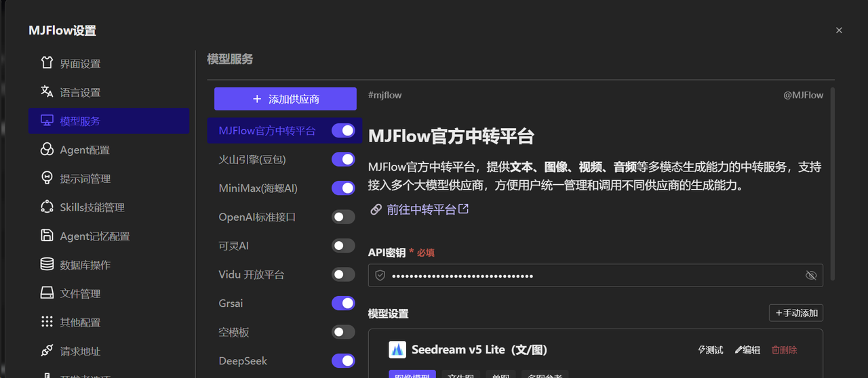
Task: Click the external-link icon after 前往中转平台
Action: click(464, 209)
